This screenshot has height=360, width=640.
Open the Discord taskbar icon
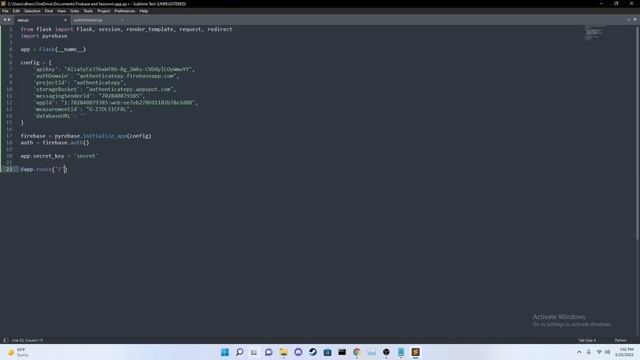(298, 352)
